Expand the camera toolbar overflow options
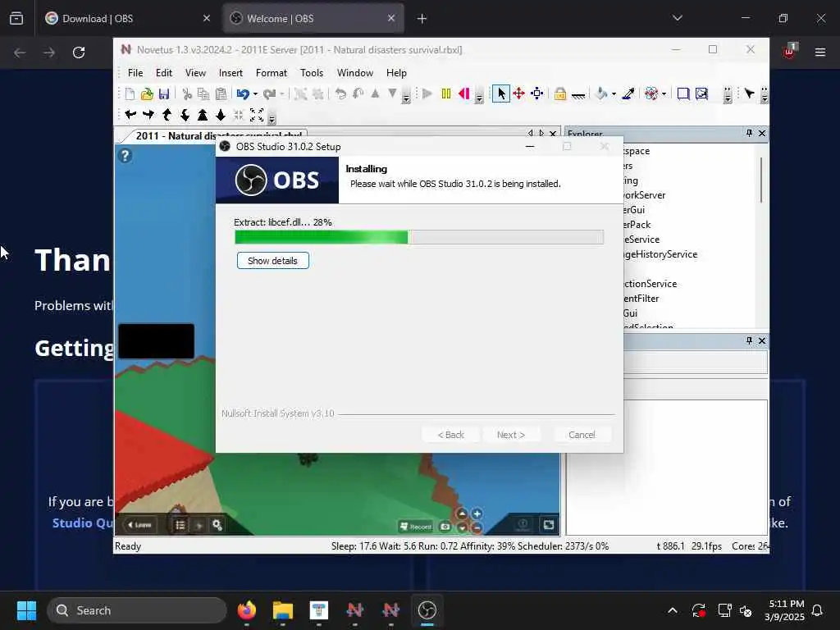The width and height of the screenshot is (840, 630). [x=272, y=118]
